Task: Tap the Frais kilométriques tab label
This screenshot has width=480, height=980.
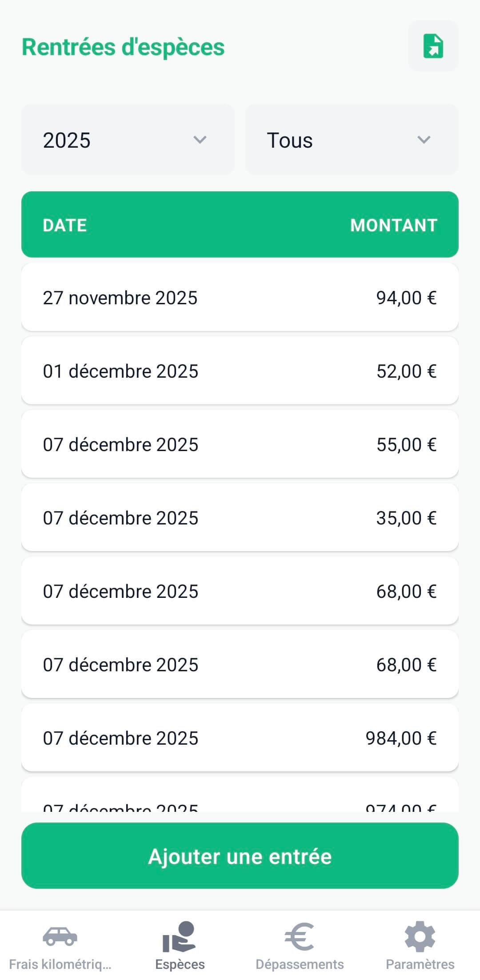Action: (60, 964)
